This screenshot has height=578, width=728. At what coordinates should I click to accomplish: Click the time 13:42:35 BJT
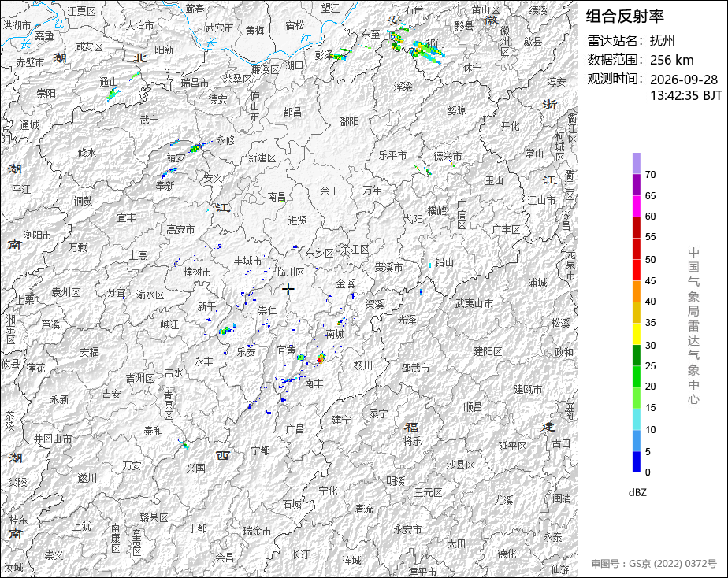tap(686, 95)
